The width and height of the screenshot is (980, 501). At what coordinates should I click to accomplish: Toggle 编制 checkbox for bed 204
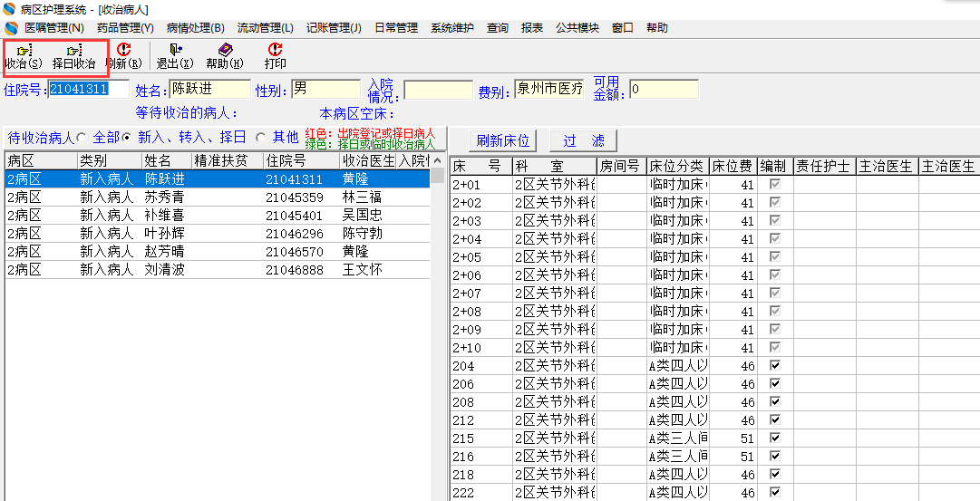(775, 365)
